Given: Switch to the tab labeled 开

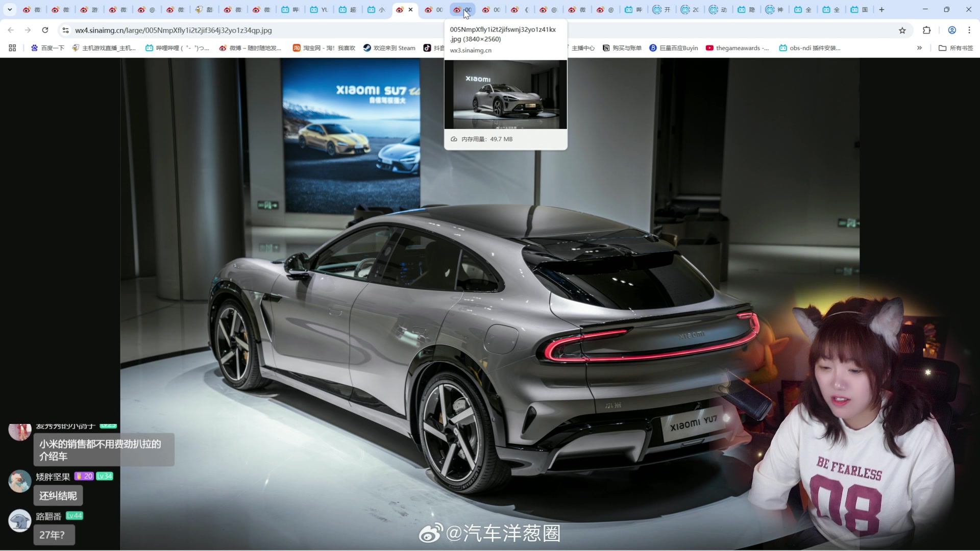Looking at the screenshot, I should tap(662, 10).
